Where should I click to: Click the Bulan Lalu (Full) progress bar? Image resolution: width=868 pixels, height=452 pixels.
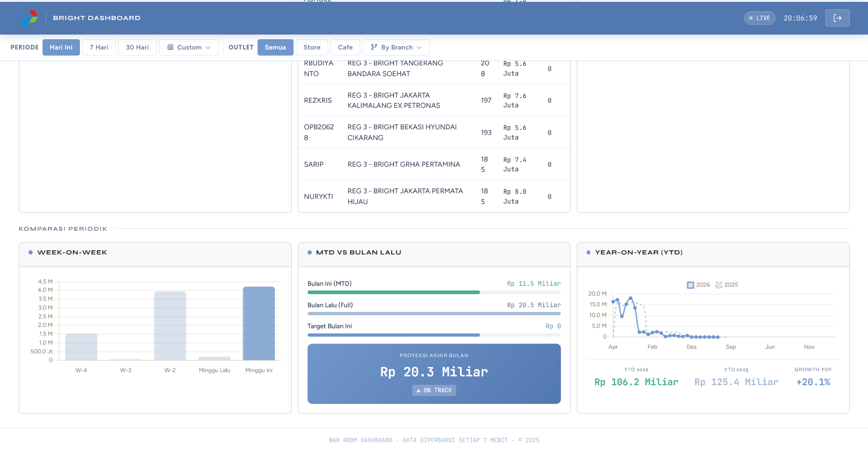434,314
